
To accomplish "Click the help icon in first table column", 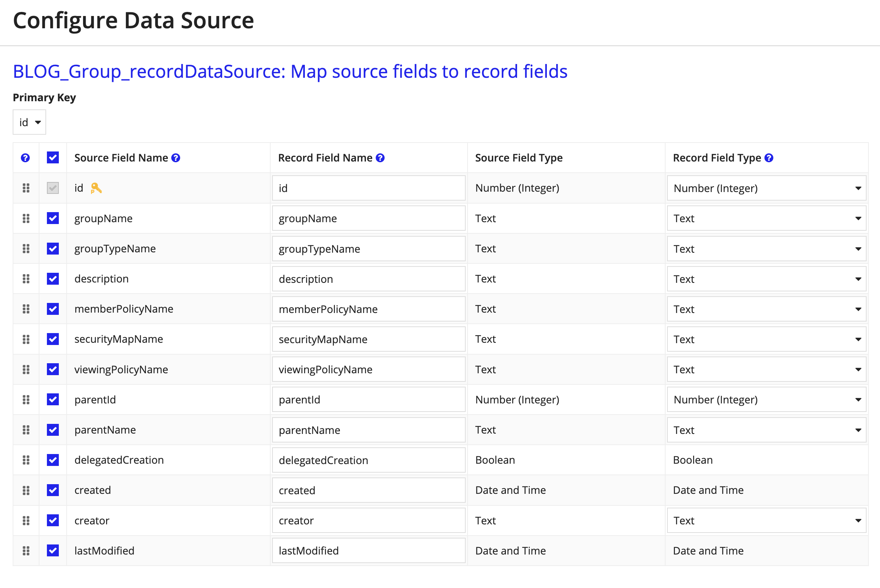I will coord(25,158).
